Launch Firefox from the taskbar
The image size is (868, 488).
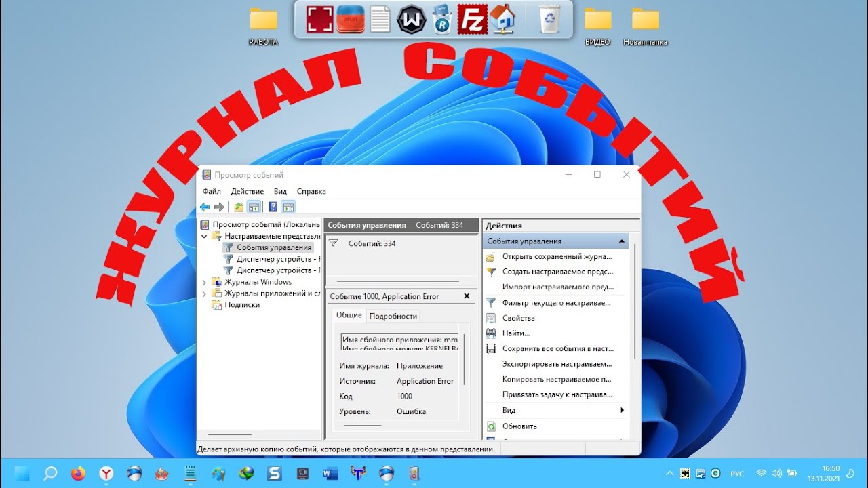(x=79, y=473)
